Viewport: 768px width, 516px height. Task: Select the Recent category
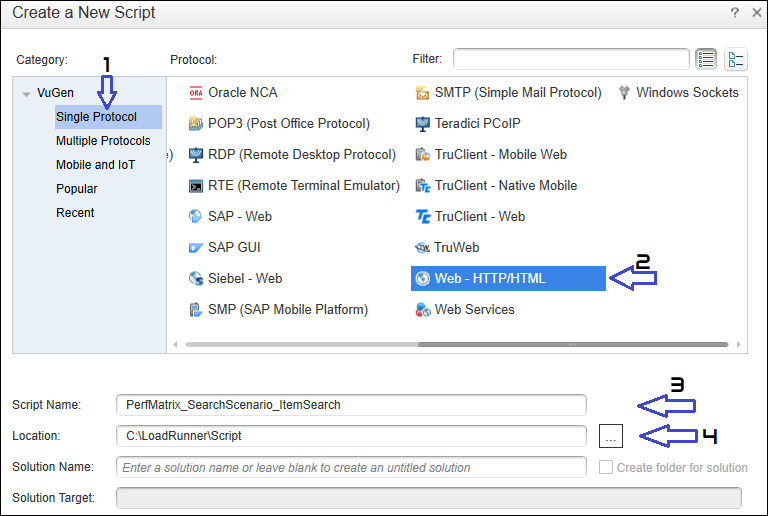point(75,213)
